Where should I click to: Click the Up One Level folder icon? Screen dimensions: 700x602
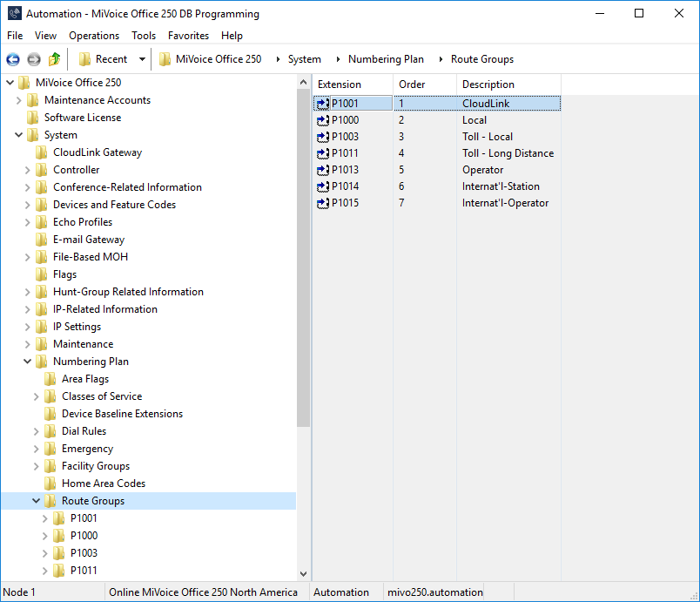click(x=55, y=59)
